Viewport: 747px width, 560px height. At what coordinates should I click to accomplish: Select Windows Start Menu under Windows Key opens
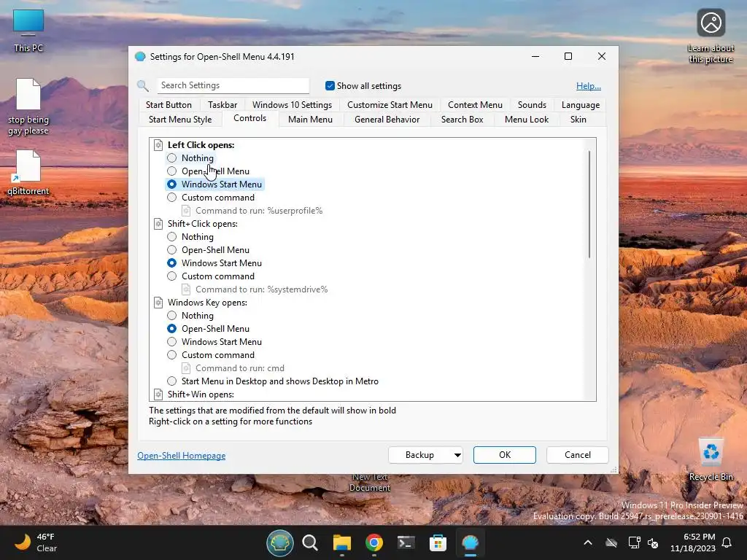click(214, 342)
